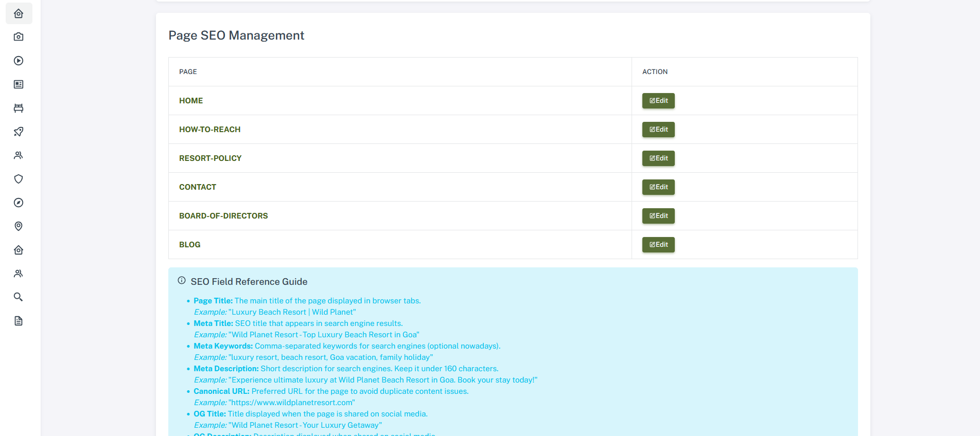Click info icon beside SEO Field Reference Guide
This screenshot has height=436, width=980.
[182, 281]
